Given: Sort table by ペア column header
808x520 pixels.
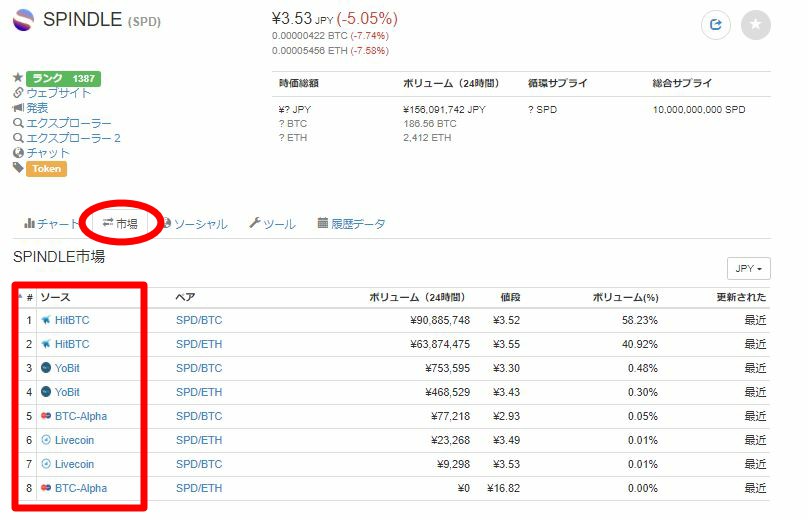Looking at the screenshot, I should 185,297.
